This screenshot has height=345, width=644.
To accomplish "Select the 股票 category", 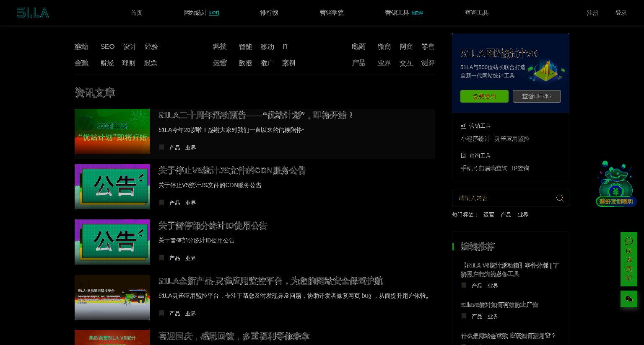I will tap(151, 63).
